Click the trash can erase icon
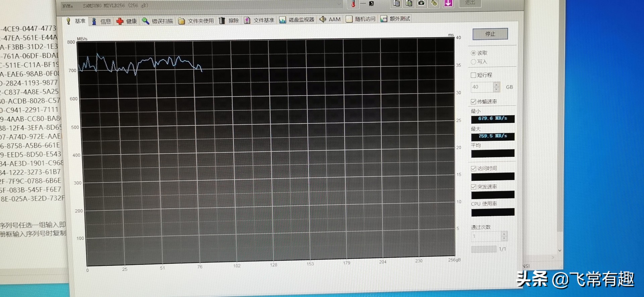This screenshot has width=644, height=297. [x=222, y=21]
